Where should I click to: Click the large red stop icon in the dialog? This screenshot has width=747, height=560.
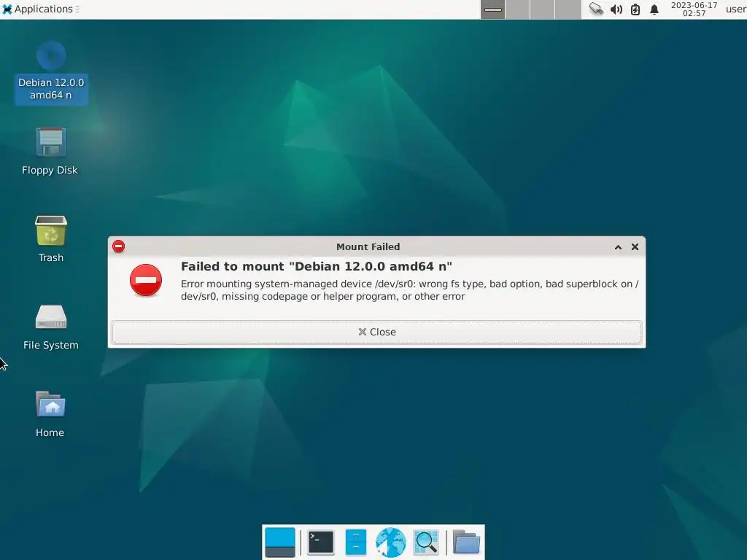coord(146,280)
